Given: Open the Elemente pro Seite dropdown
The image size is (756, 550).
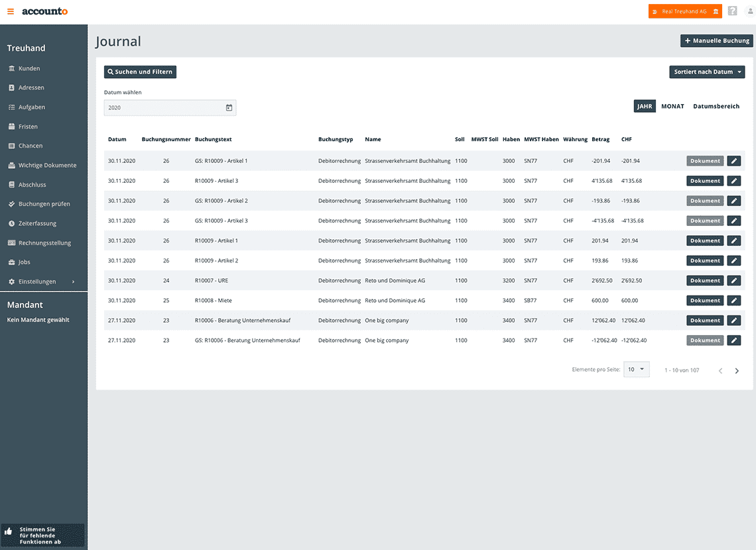Looking at the screenshot, I should (636, 369).
